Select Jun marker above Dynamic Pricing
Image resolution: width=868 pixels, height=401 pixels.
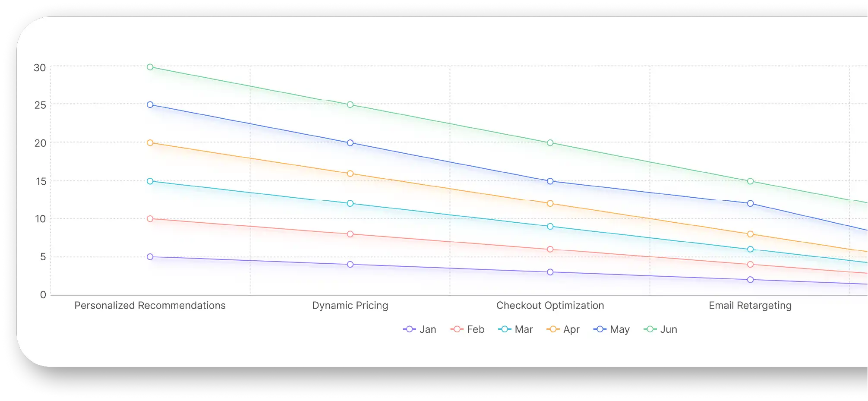(x=350, y=105)
